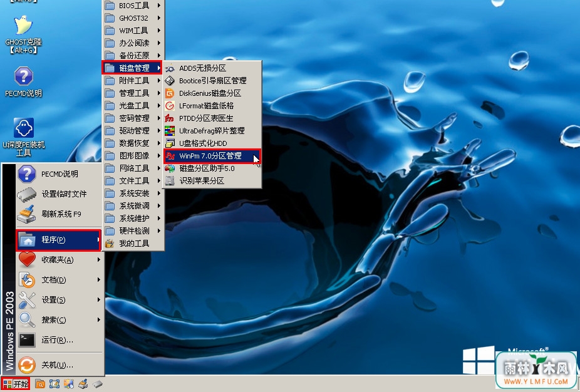Image resolution: width=580 pixels, height=392 pixels.
Task: Select the 图形图像 folder
Action: coord(133,156)
